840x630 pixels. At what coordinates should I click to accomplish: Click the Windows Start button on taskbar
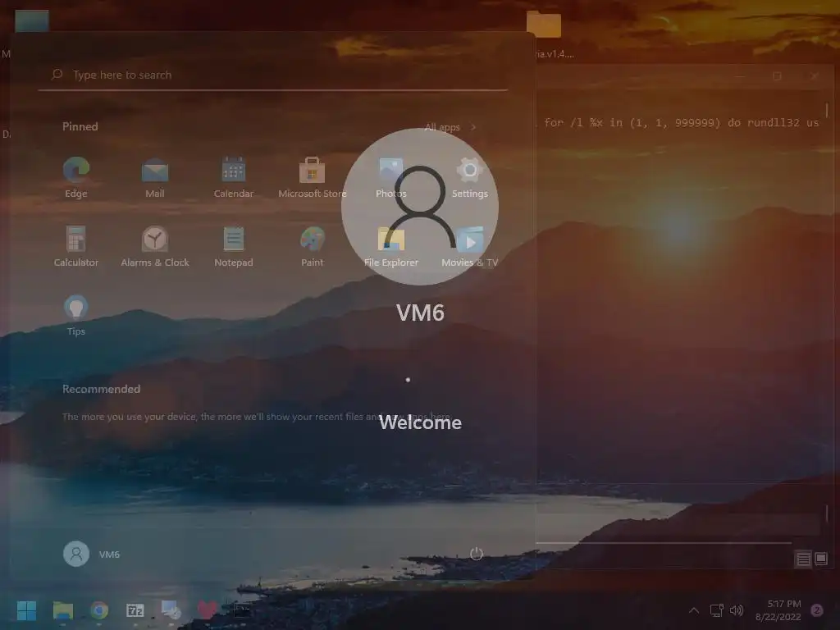click(x=26, y=610)
